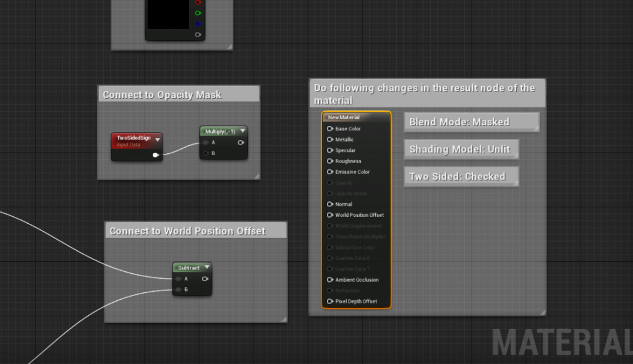This screenshot has width=633, height=364.
Task: Click the disabled Opacity Mask pin
Action: [x=330, y=193]
